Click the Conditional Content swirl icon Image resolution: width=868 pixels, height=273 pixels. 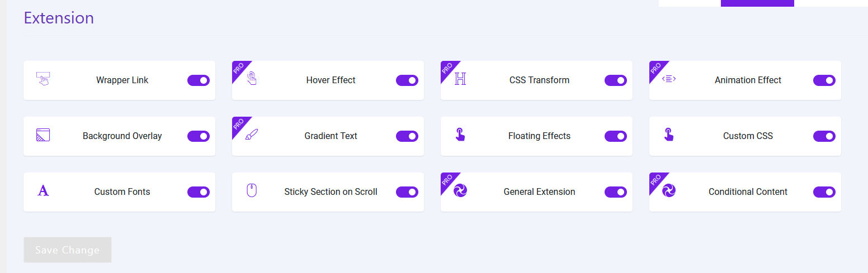[669, 190]
